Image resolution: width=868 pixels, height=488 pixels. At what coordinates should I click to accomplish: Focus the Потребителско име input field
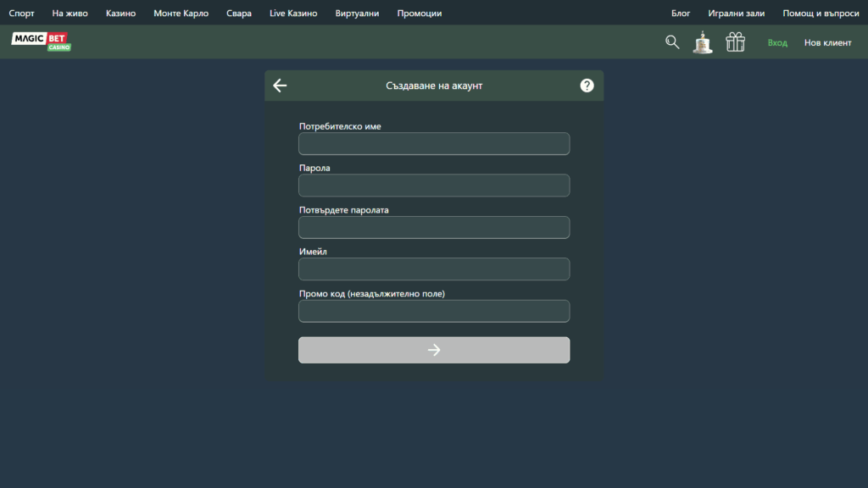click(434, 144)
